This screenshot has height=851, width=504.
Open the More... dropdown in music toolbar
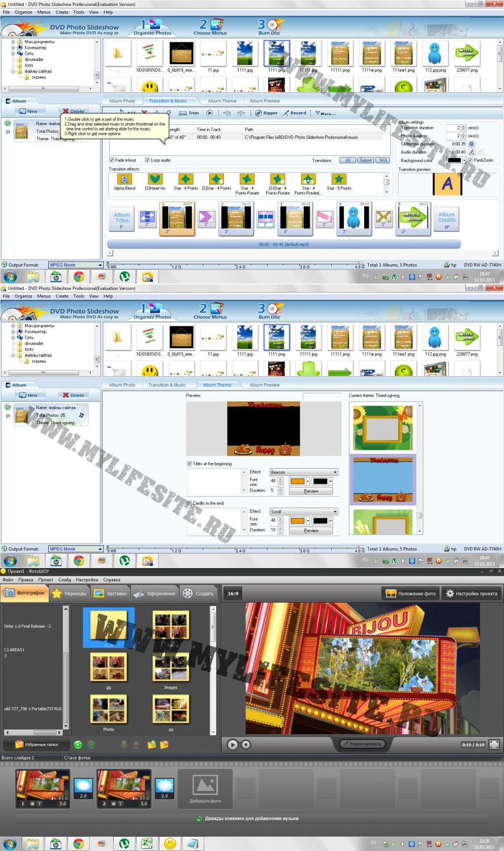(325, 114)
